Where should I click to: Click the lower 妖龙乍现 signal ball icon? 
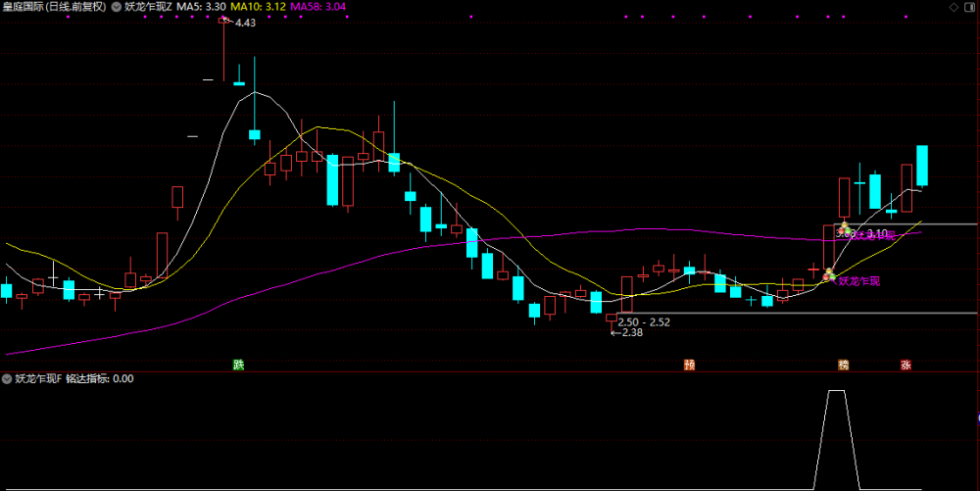coord(829,274)
